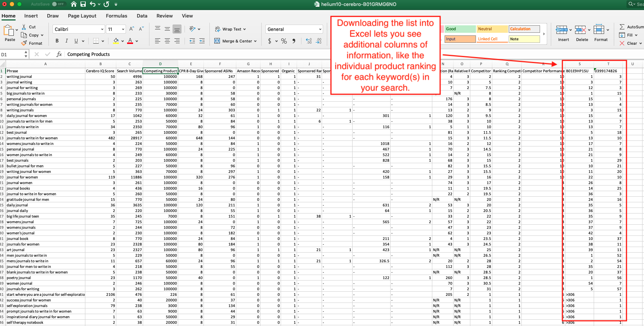Toggle underline formatting
644x326 pixels.
[x=76, y=41]
